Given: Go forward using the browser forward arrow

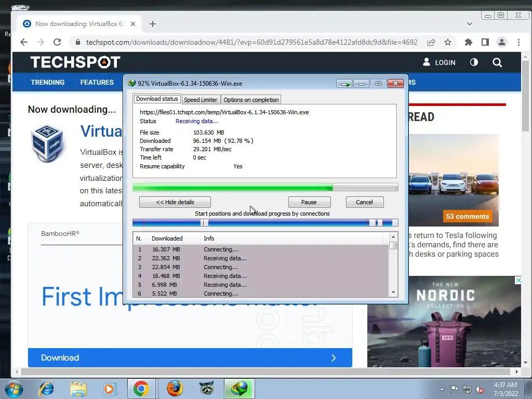Looking at the screenshot, I should [x=41, y=42].
